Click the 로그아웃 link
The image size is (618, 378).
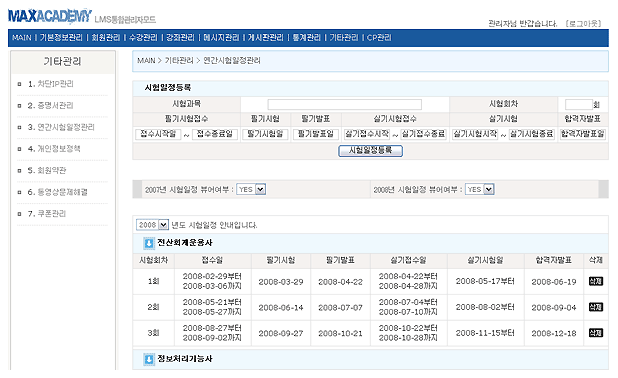pos(584,24)
